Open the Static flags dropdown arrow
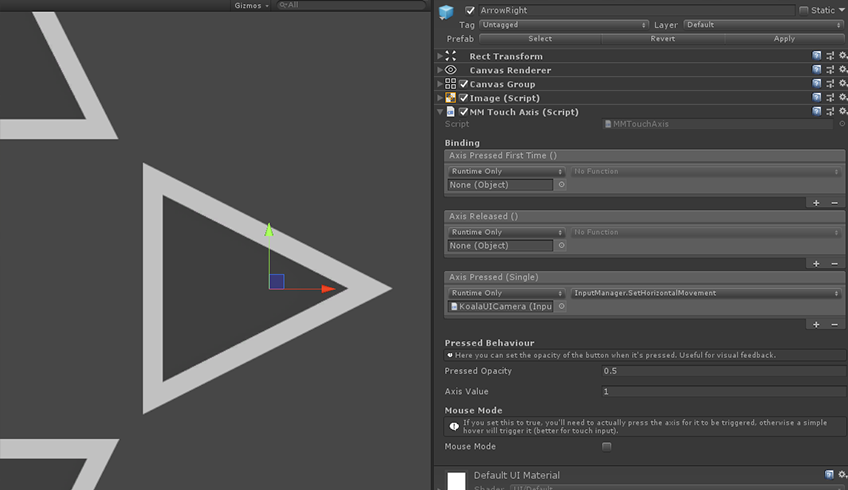 (x=842, y=10)
